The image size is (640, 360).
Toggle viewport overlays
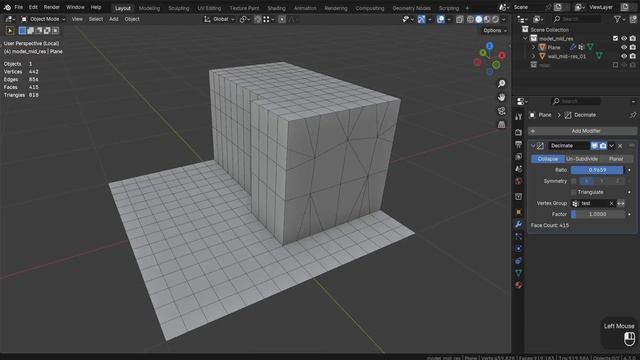point(440,19)
